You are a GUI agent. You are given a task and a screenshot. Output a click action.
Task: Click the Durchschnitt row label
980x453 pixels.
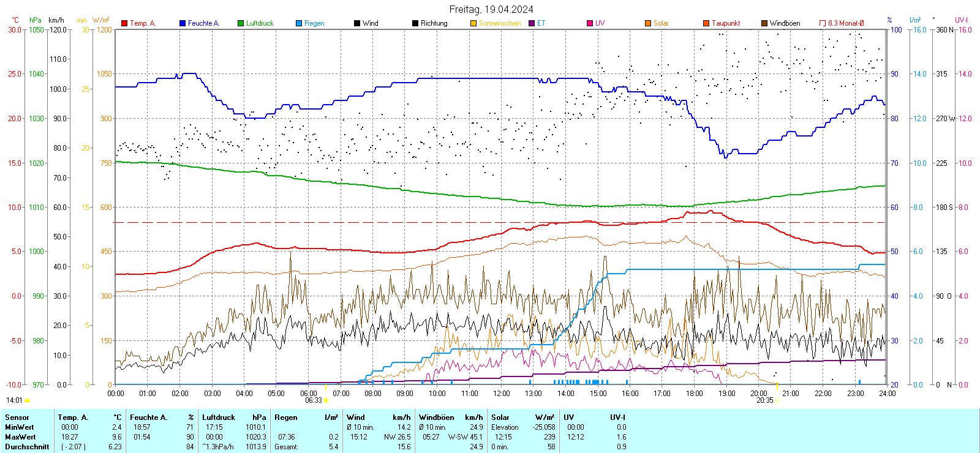click(27, 447)
